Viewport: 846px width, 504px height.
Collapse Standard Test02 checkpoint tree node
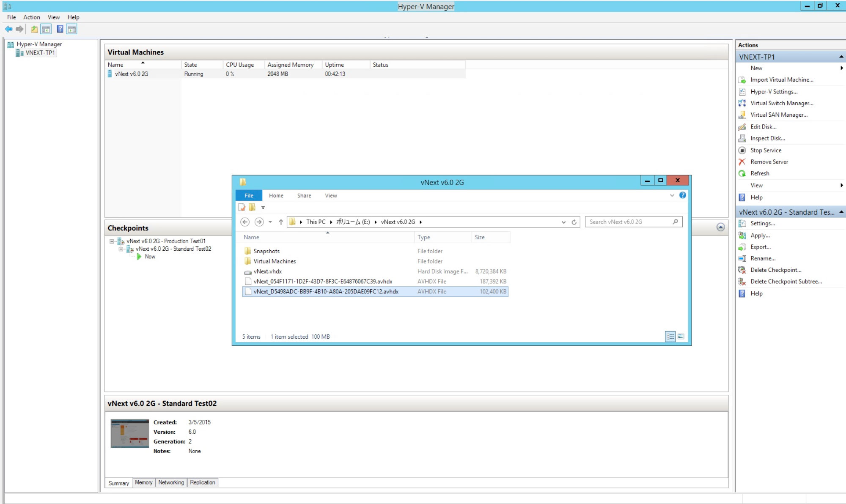tap(121, 249)
